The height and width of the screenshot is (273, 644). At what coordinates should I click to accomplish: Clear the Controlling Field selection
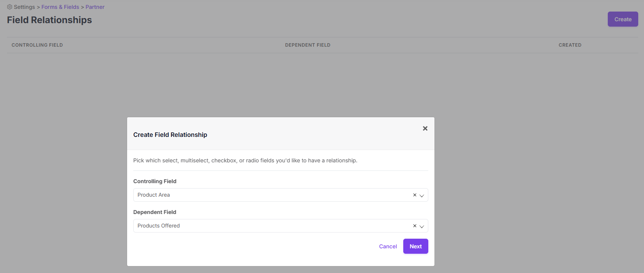(415, 195)
